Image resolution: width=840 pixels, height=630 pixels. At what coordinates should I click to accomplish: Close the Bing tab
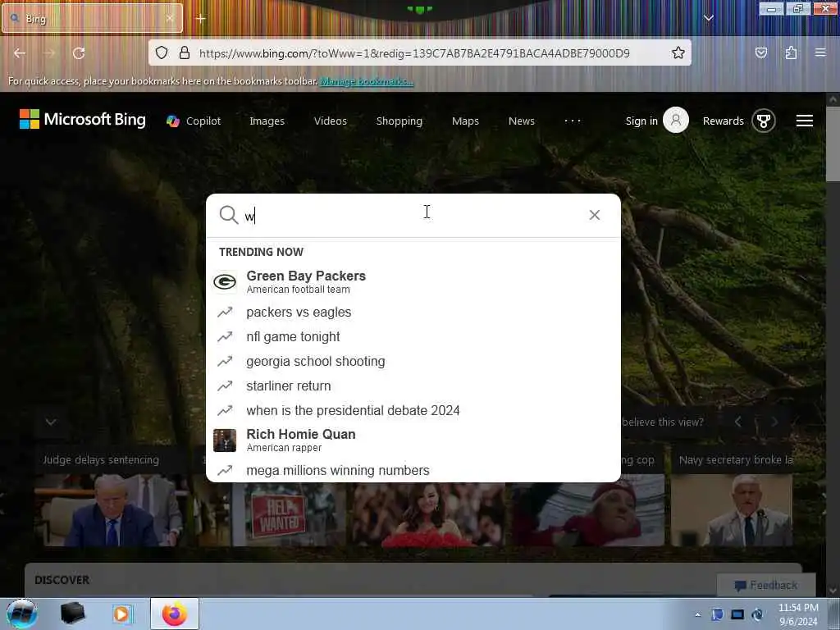click(169, 18)
